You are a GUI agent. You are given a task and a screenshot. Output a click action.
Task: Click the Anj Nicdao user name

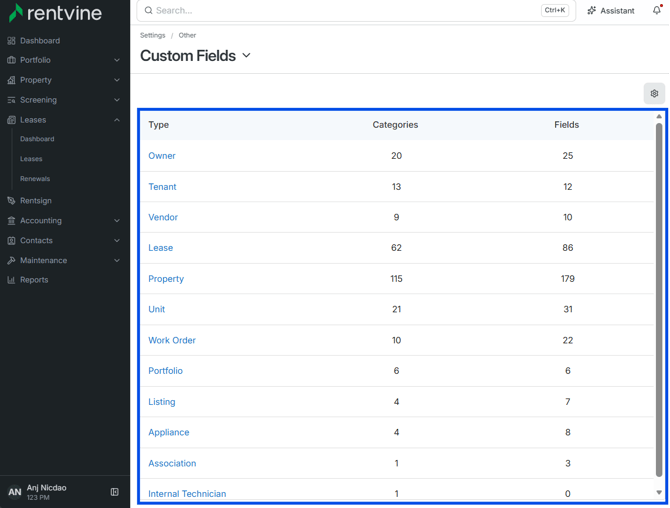pos(47,488)
